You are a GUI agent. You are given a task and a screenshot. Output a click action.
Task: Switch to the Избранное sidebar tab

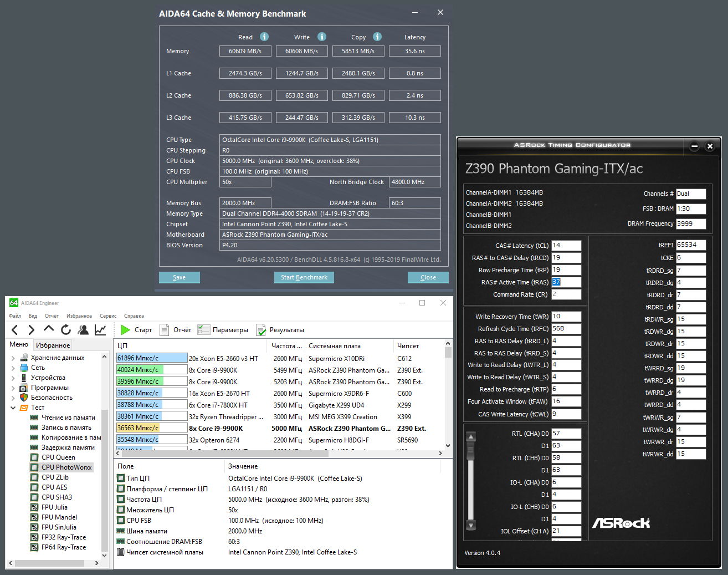(x=53, y=345)
